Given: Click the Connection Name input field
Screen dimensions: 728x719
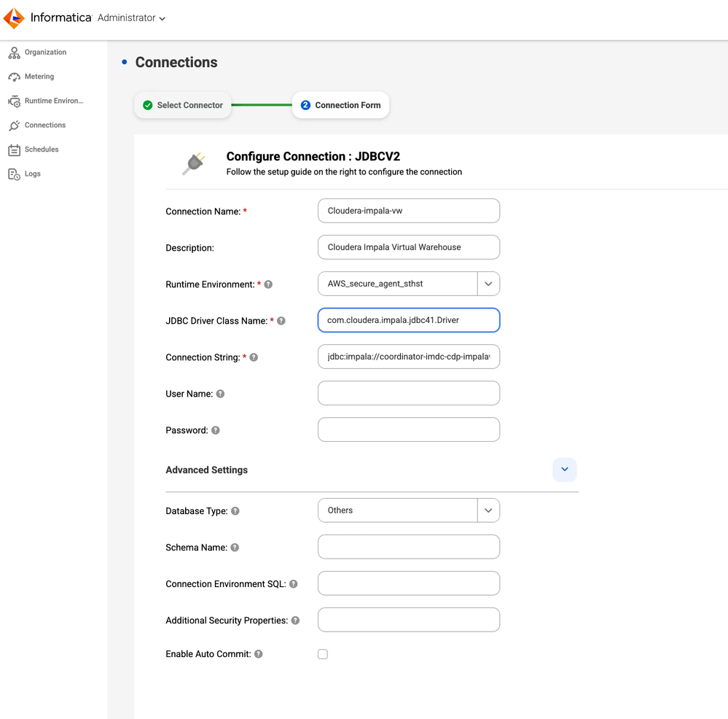Looking at the screenshot, I should click(x=409, y=211).
